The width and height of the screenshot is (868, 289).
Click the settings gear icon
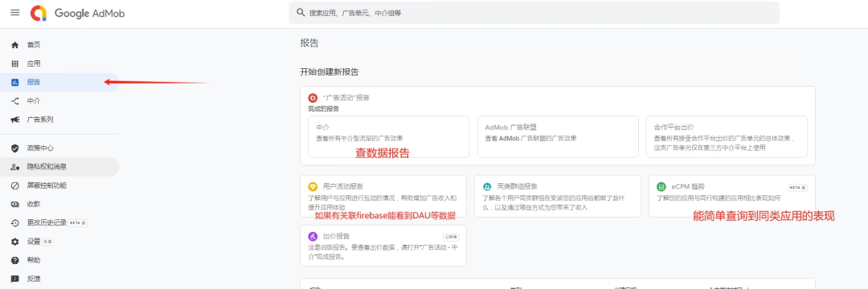coord(15,242)
